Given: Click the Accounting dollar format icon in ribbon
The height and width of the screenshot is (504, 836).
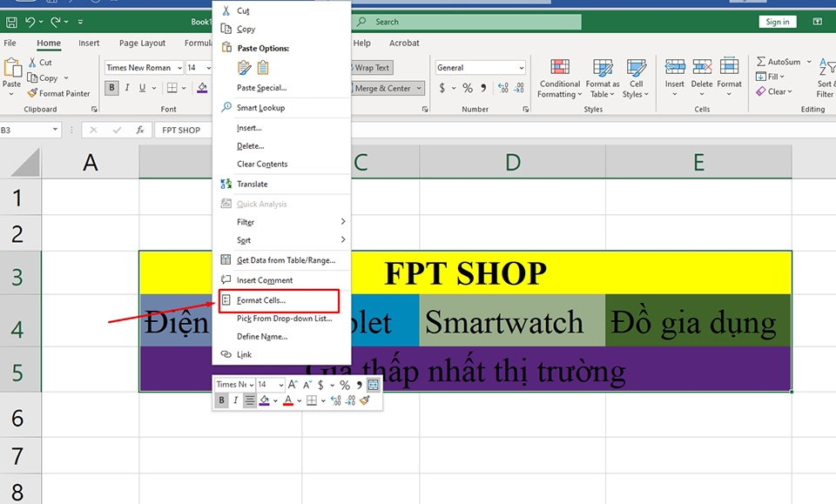Looking at the screenshot, I should (442, 88).
